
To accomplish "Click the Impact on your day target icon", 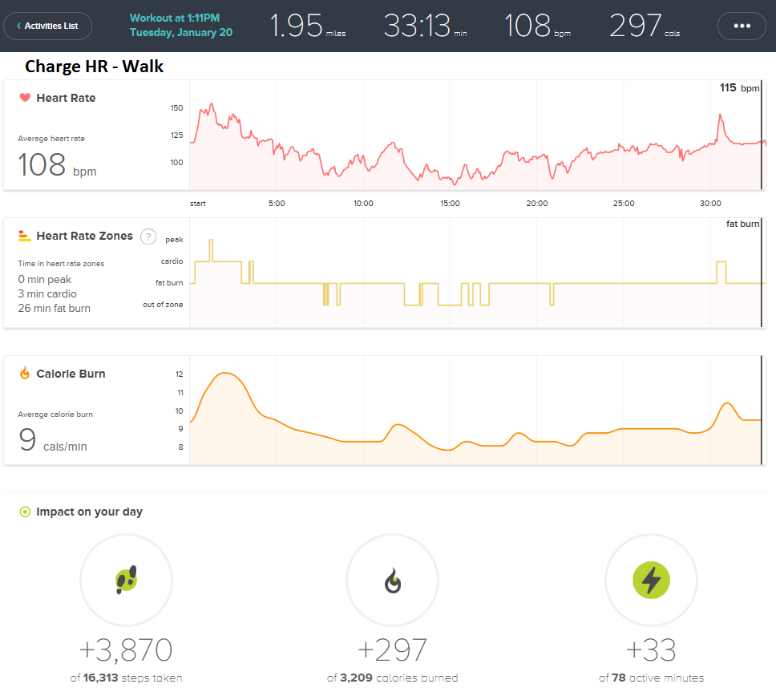I will 25,512.
